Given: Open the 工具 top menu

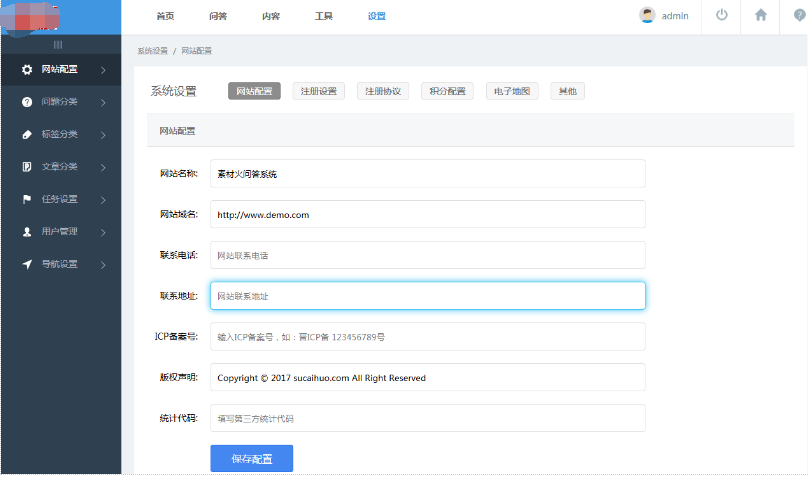Looking at the screenshot, I should [324, 16].
